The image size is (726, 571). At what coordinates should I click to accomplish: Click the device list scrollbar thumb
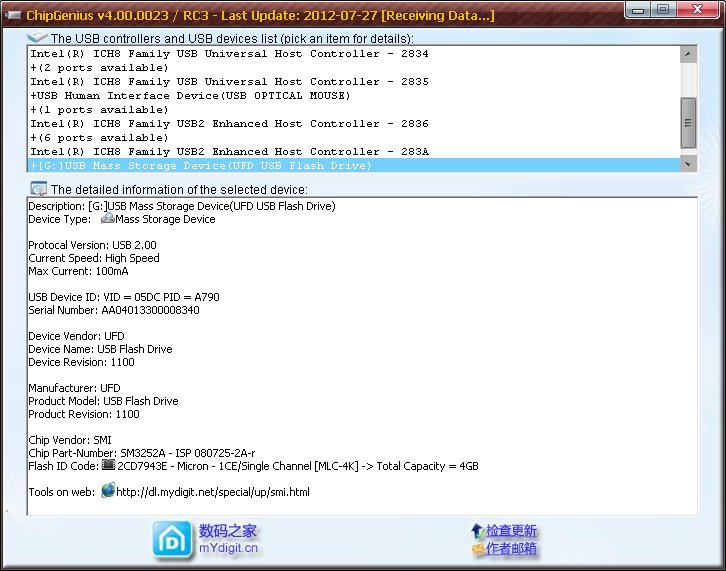pyautogui.click(x=688, y=123)
